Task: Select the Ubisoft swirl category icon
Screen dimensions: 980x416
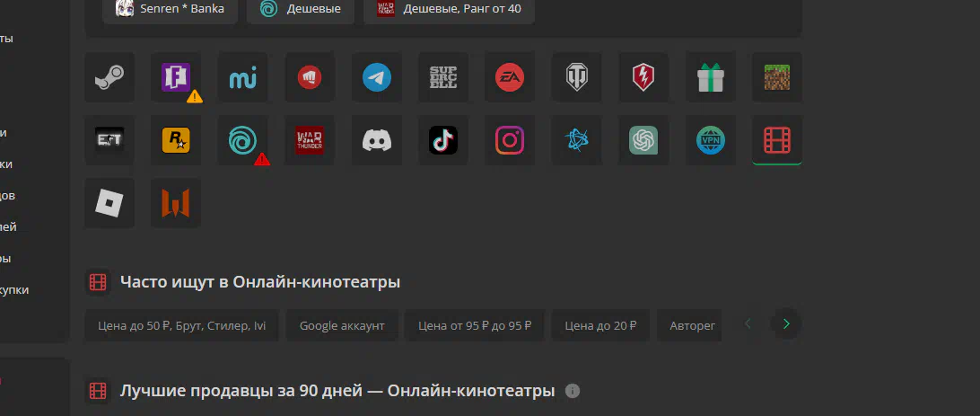Action: pos(242,140)
